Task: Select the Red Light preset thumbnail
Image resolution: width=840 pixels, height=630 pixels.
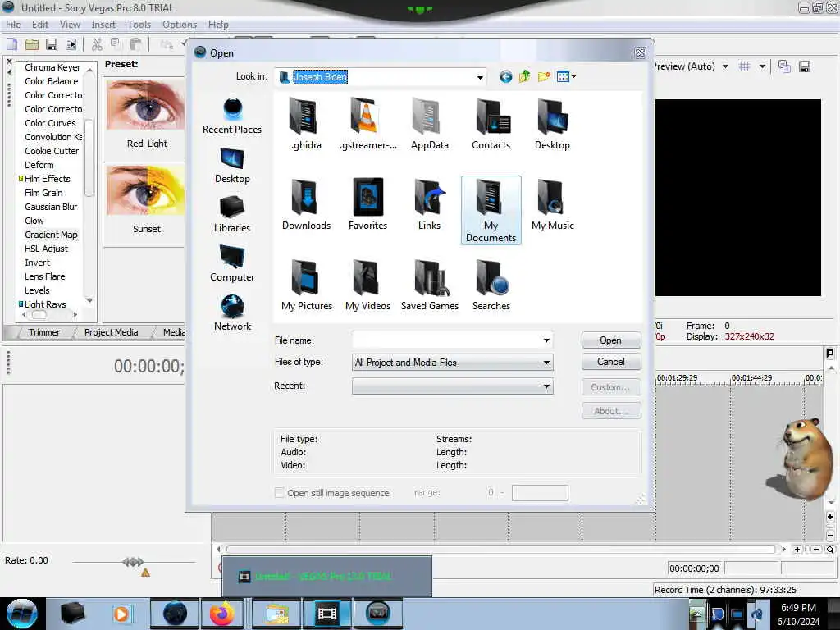Action: [x=146, y=105]
